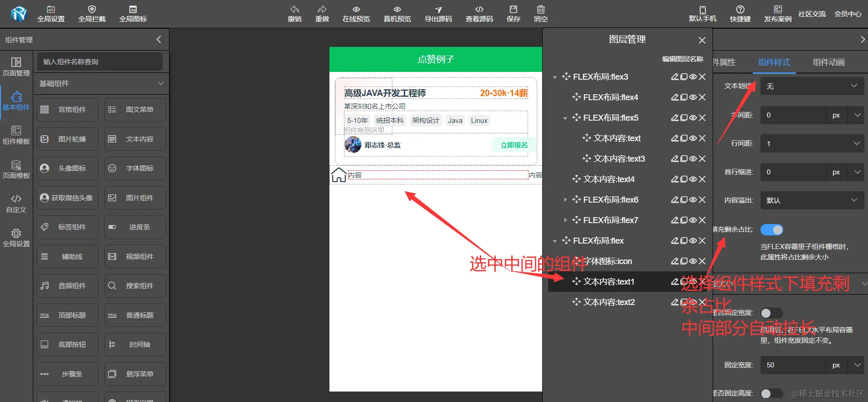Viewport: 868px width, 402px height.
Task: Open 社区交流 link
Action: [812, 14]
